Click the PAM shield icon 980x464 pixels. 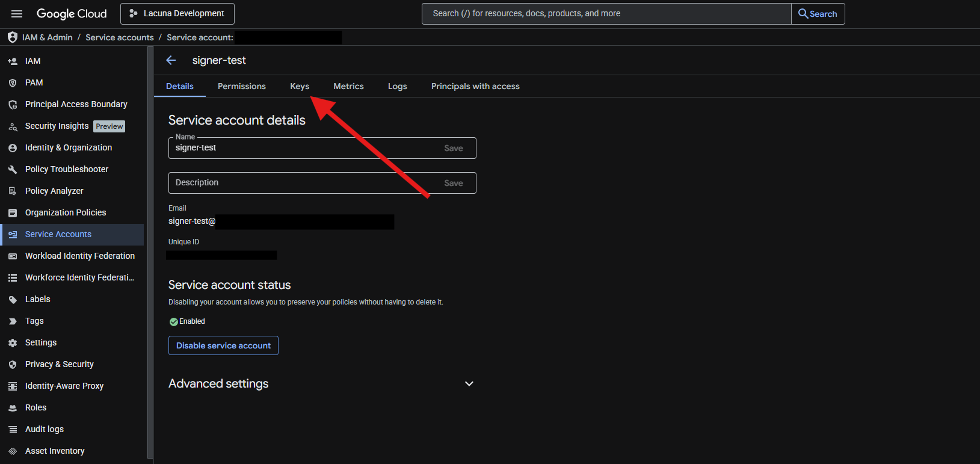tap(13, 83)
